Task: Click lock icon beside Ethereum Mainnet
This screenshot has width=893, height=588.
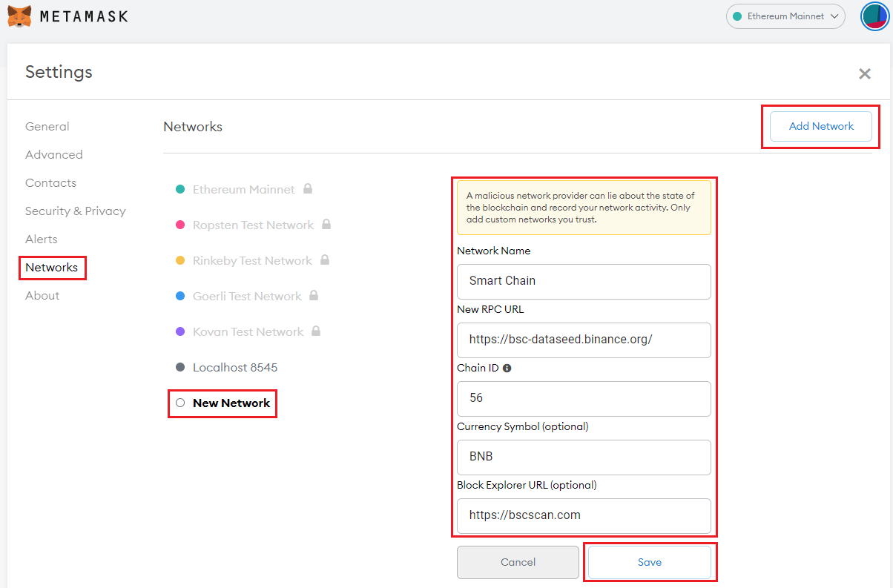Action: [308, 189]
